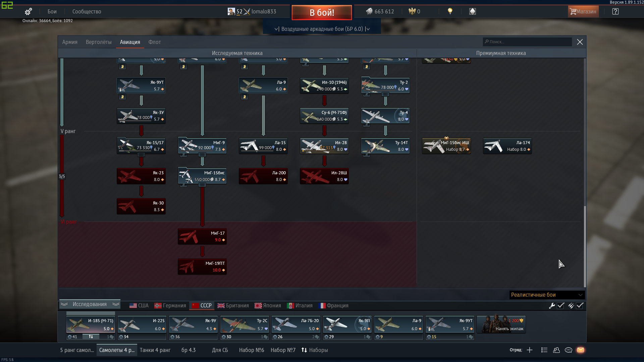This screenshot has height=362, width=644.
Task: Select the Ла-15 jet card
Action: (263, 146)
